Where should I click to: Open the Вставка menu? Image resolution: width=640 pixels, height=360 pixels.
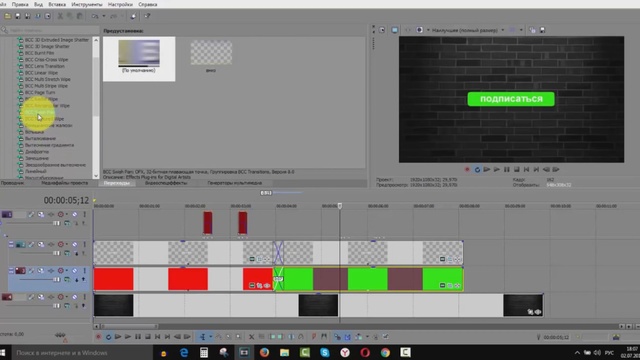(57, 4)
